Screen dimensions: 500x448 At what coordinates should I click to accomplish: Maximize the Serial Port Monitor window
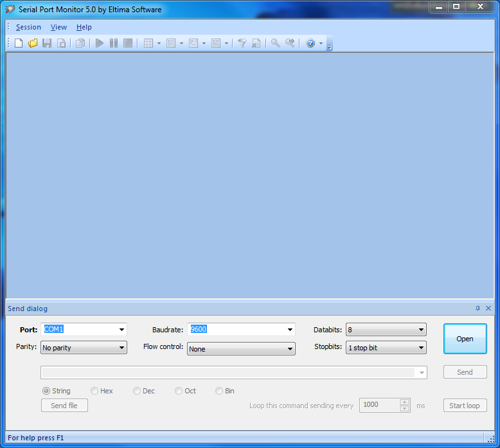coord(456,7)
